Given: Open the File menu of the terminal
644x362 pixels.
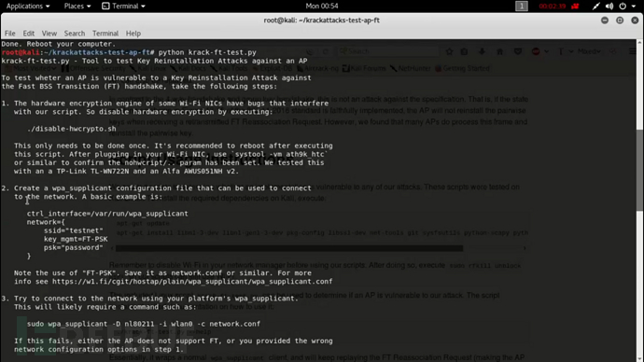Looking at the screenshot, I should tap(10, 34).
